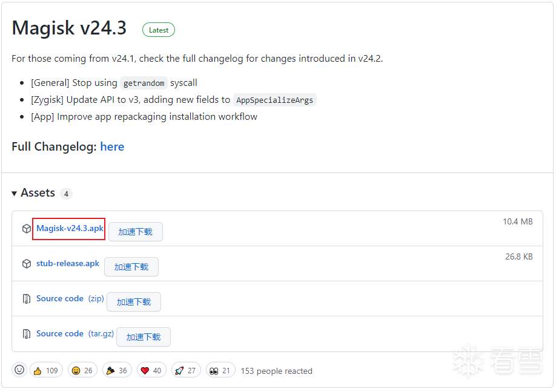Click the '153 people reacted' text
This screenshot has height=392, width=556.
pos(277,371)
